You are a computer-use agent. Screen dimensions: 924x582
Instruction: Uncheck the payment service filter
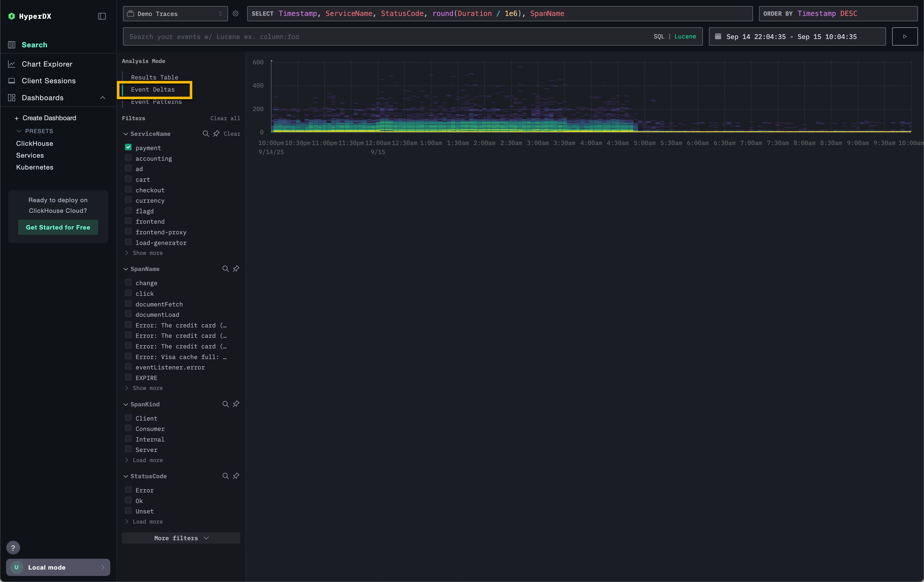coord(128,147)
